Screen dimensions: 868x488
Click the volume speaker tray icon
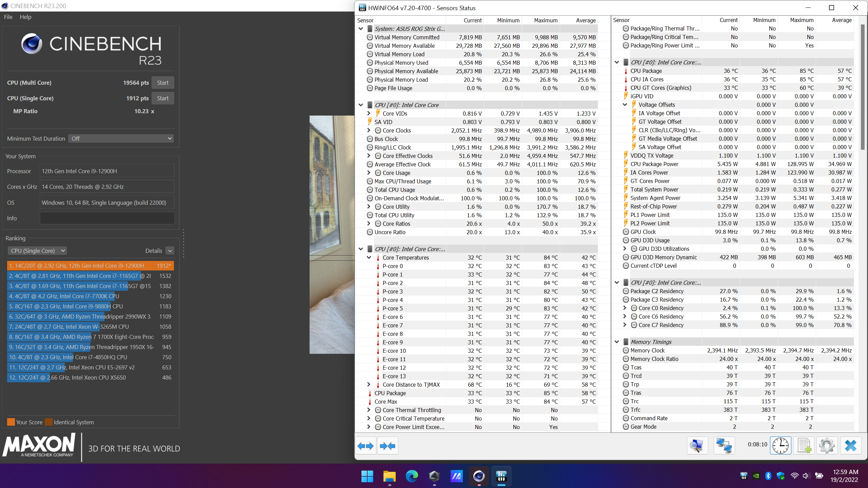pos(807,476)
